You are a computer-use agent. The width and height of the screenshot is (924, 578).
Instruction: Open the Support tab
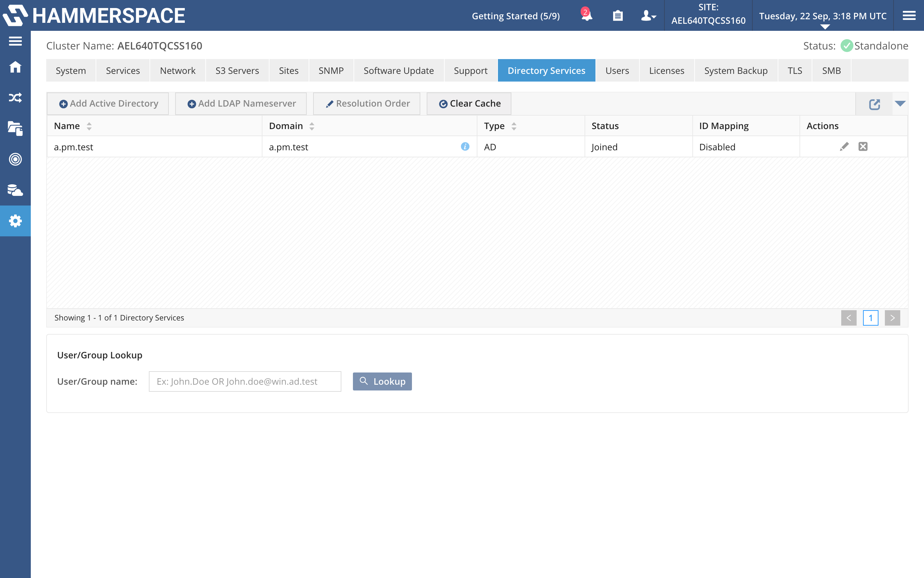pyautogui.click(x=471, y=70)
